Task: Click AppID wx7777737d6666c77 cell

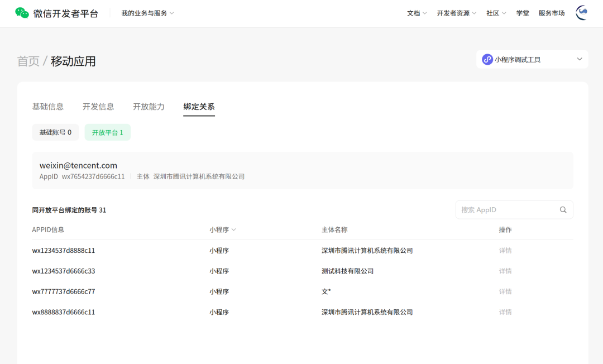Action: [x=64, y=292]
